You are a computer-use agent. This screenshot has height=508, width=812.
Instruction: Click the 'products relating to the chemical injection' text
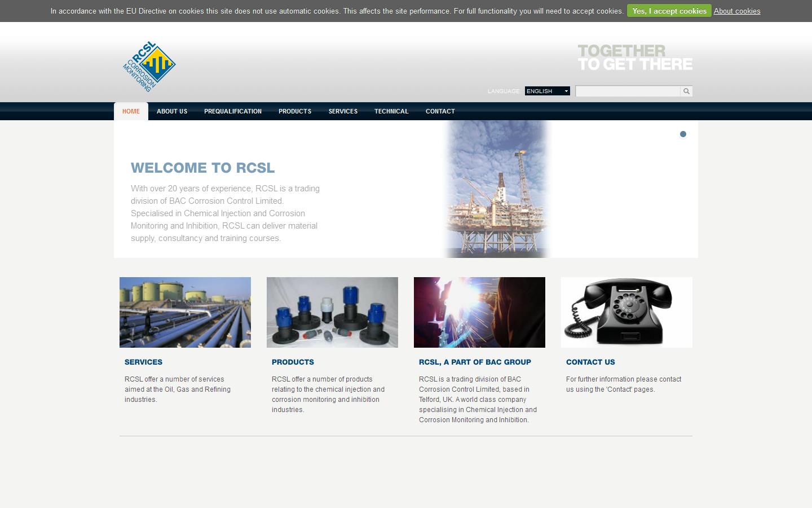point(328,395)
